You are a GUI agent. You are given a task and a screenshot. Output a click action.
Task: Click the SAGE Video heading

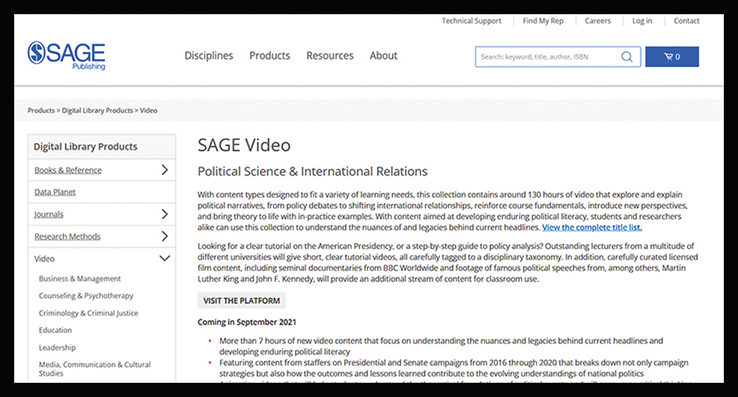pos(244,145)
